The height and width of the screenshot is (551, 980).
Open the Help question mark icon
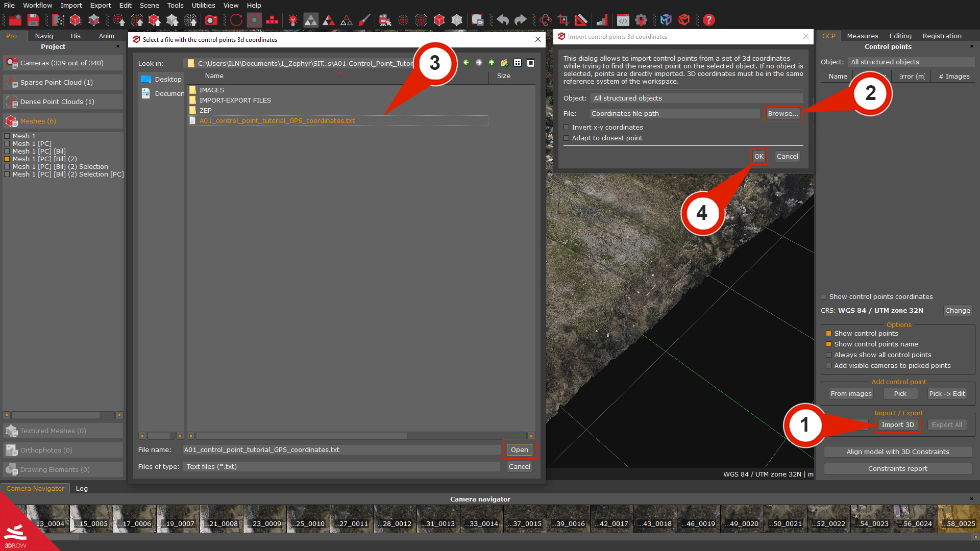709,20
